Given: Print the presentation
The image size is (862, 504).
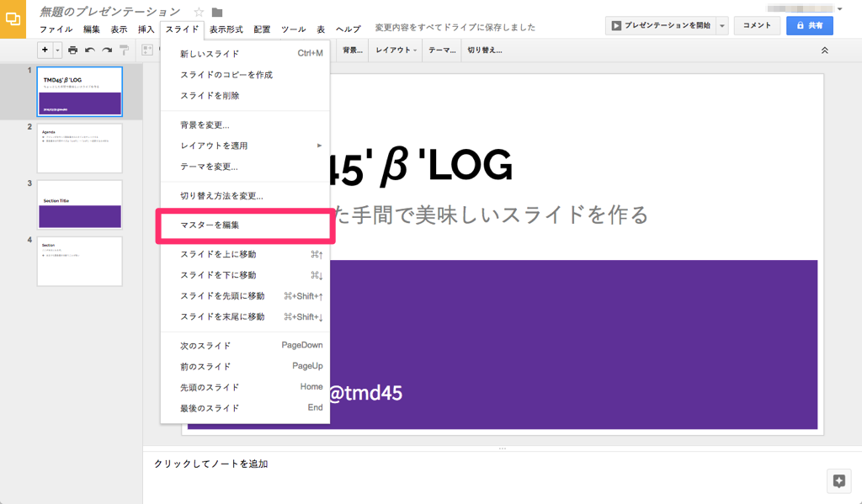Looking at the screenshot, I should tap(72, 50).
